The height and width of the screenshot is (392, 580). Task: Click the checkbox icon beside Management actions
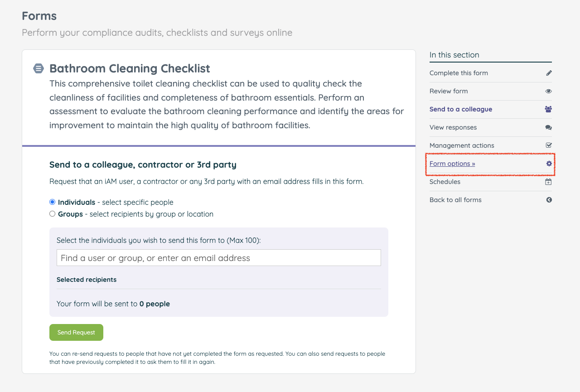pyautogui.click(x=549, y=145)
